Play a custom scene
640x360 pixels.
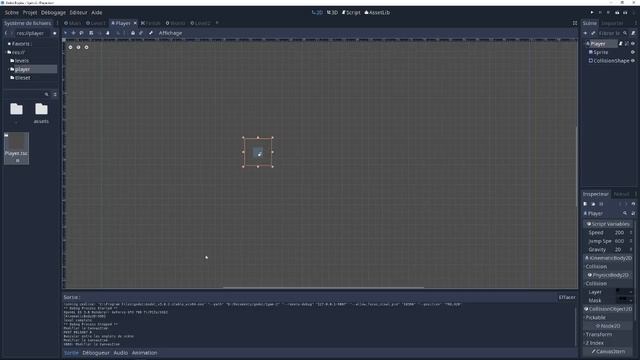pyautogui.click(x=625, y=13)
